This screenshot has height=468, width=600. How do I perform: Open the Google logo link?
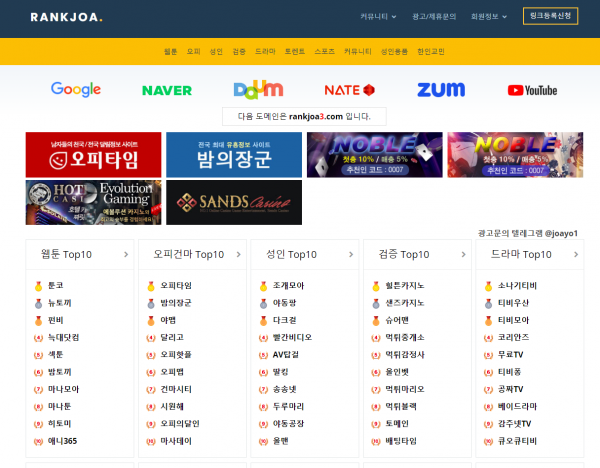coord(76,90)
